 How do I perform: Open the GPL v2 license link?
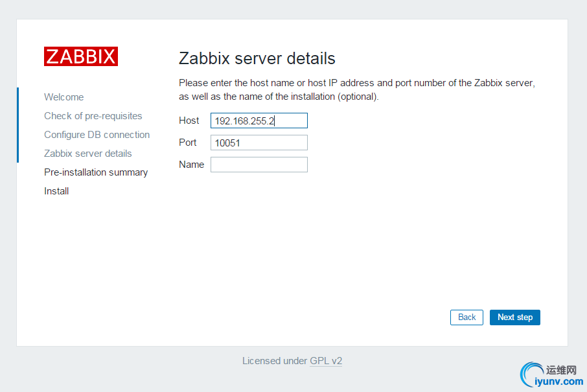tap(325, 361)
